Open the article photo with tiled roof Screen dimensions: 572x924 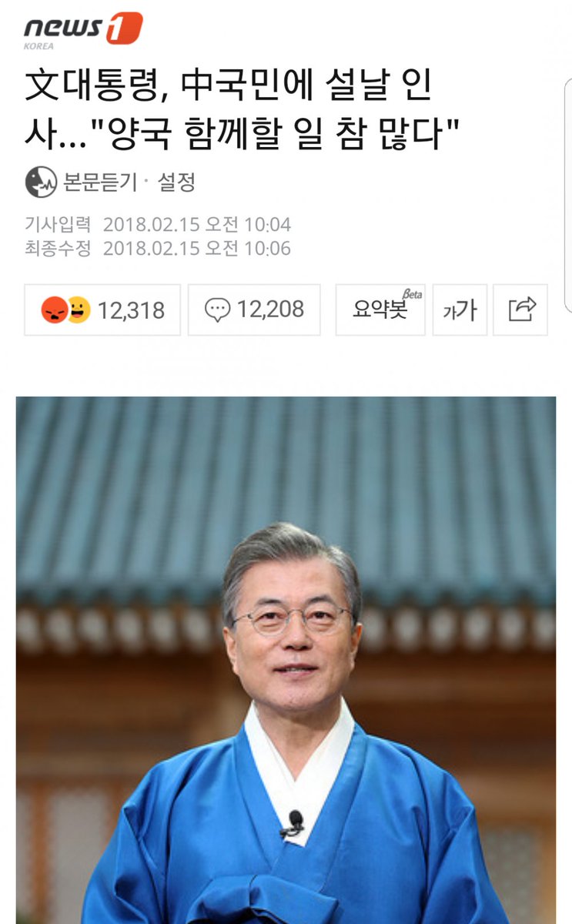(286, 660)
